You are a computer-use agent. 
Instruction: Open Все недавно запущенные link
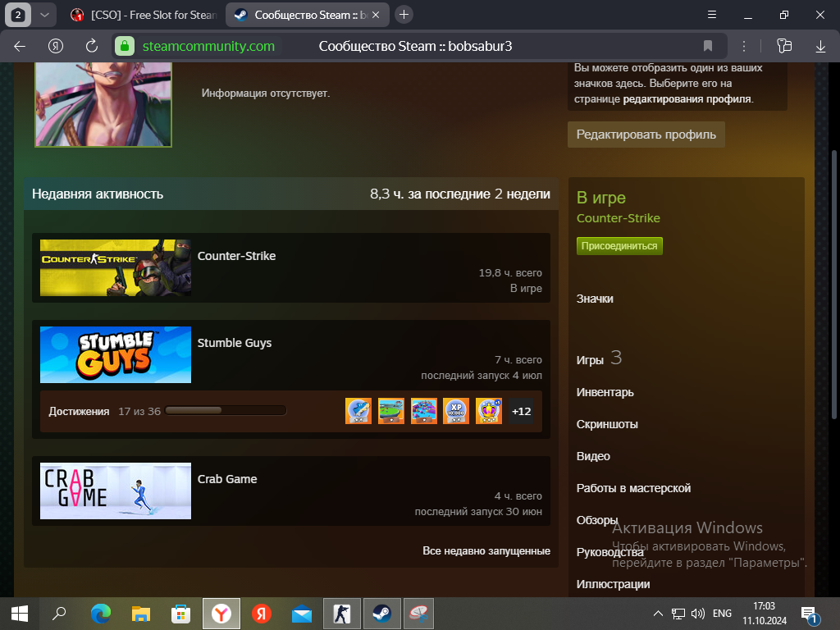click(x=486, y=550)
